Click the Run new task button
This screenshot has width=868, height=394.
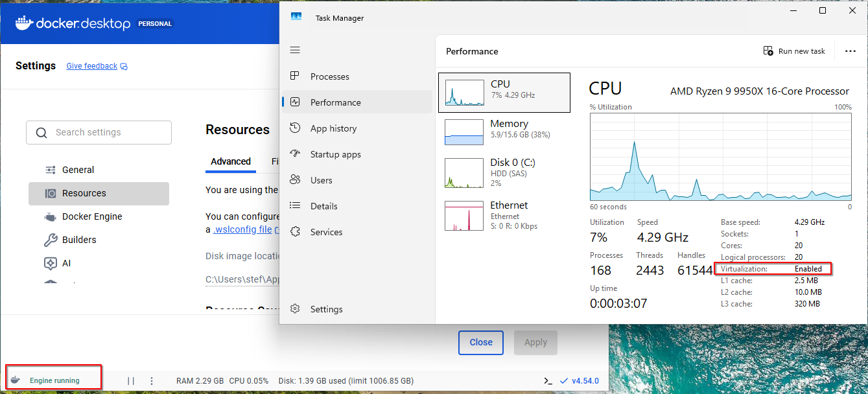[x=794, y=51]
